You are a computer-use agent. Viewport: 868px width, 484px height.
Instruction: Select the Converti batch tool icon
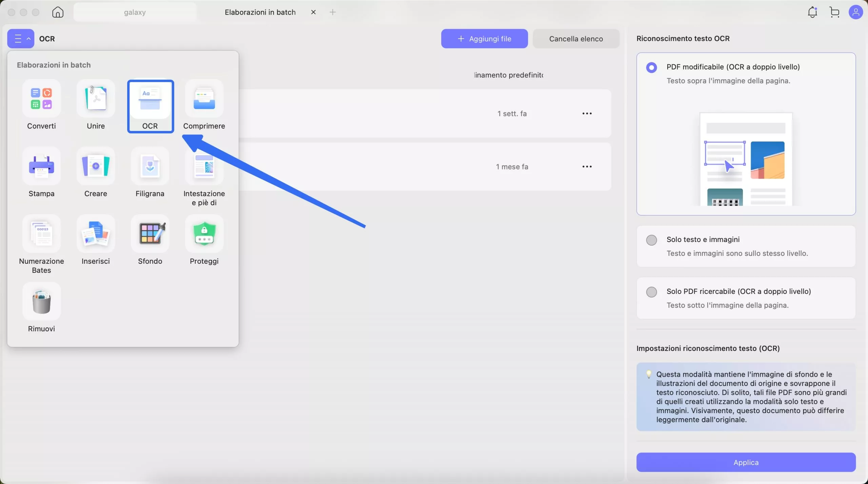tap(41, 99)
